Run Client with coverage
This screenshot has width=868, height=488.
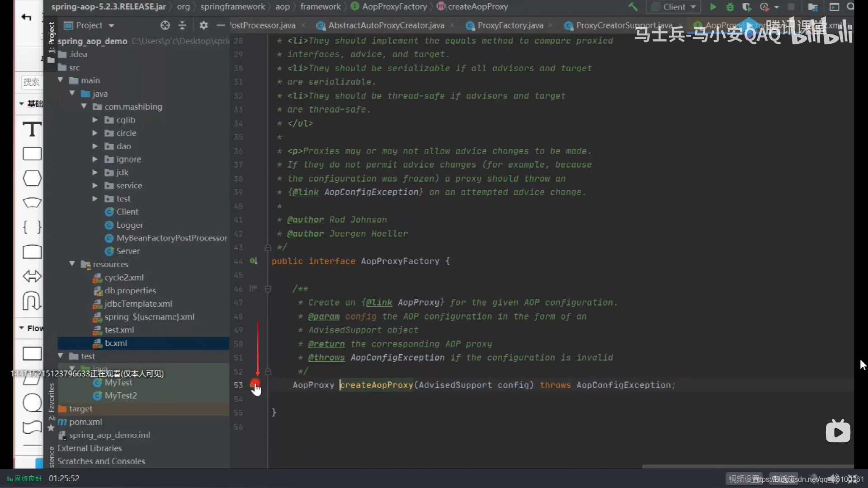click(x=747, y=7)
